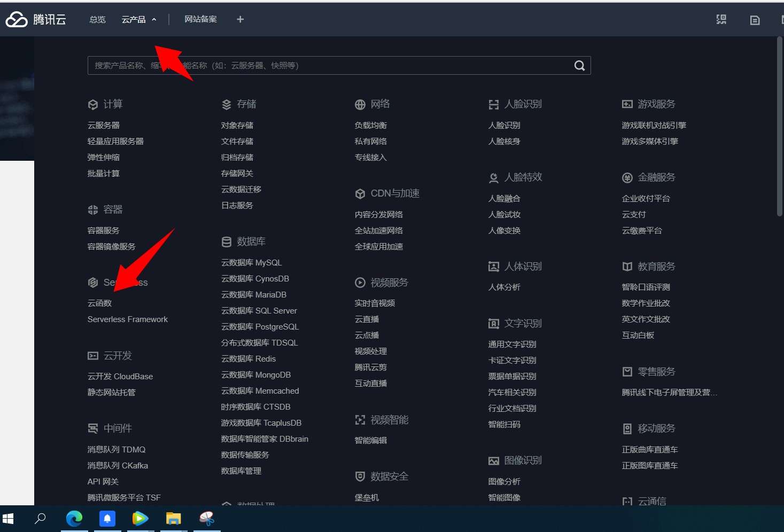784x532 pixels.
Task: Open the 人脸融合 link
Action: point(504,199)
